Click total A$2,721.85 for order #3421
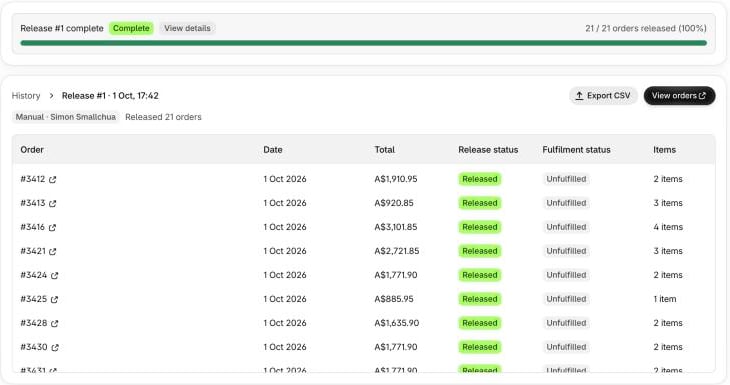 (x=397, y=251)
